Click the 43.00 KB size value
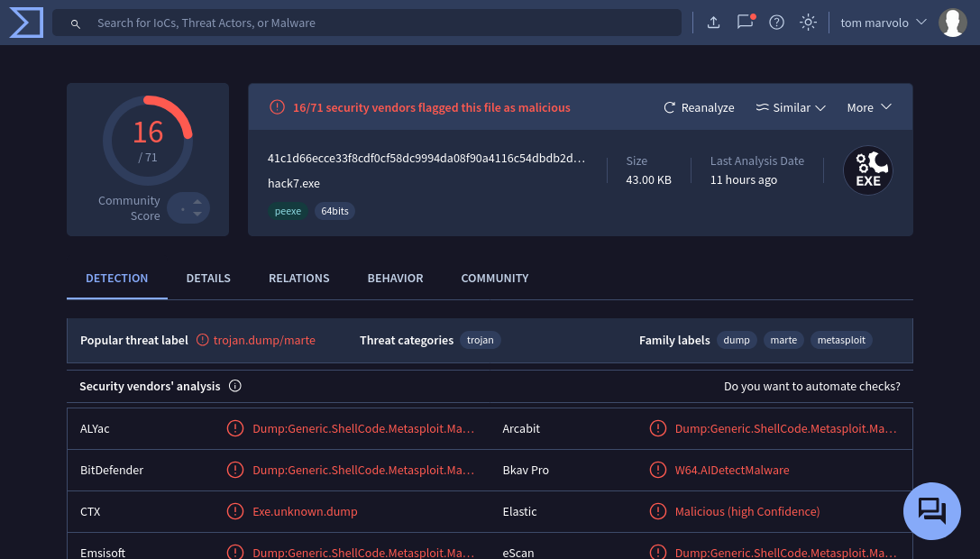The image size is (980, 559). pyautogui.click(x=649, y=180)
